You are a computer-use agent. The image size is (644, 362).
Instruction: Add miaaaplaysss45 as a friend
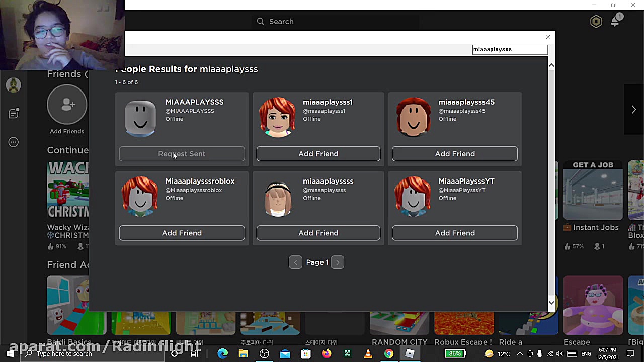click(455, 154)
